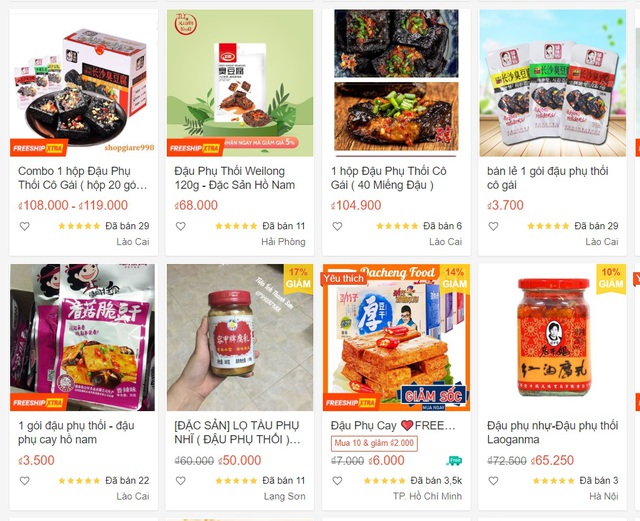Click the Mua 10 & giảm ₫2.000 voucher label

[374, 443]
